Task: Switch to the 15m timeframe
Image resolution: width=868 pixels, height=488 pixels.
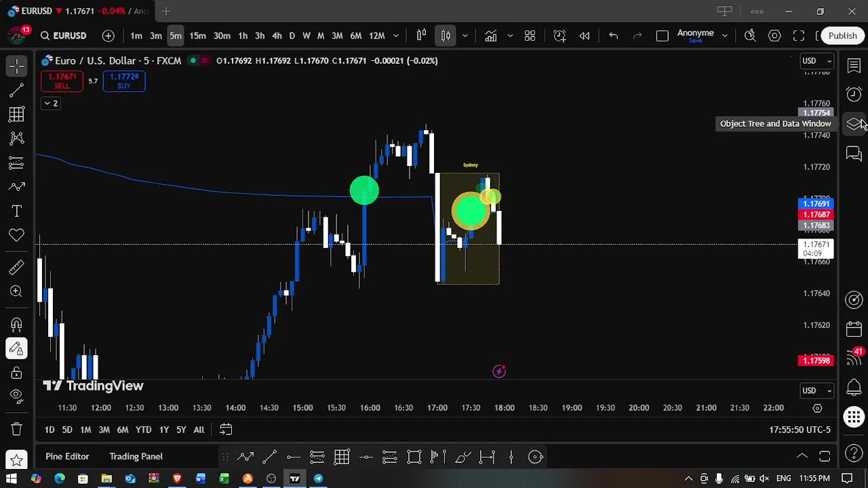Action: [197, 35]
